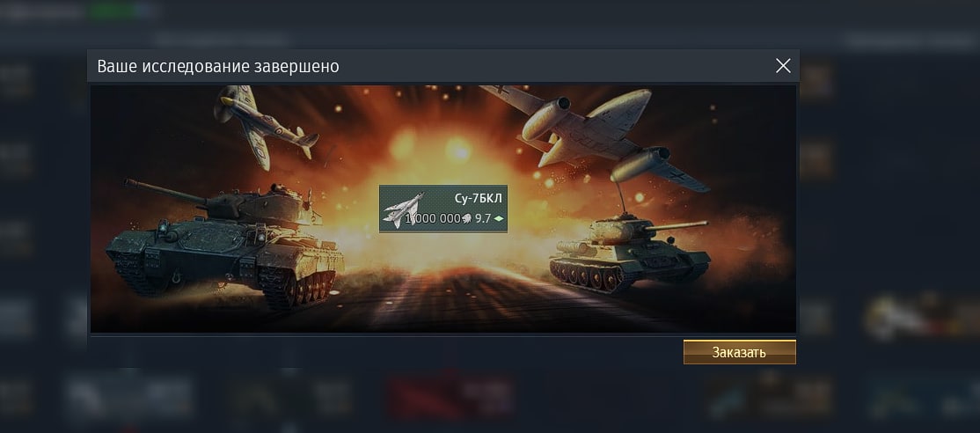
Task: Close the research completed dialog
Action: tap(783, 66)
